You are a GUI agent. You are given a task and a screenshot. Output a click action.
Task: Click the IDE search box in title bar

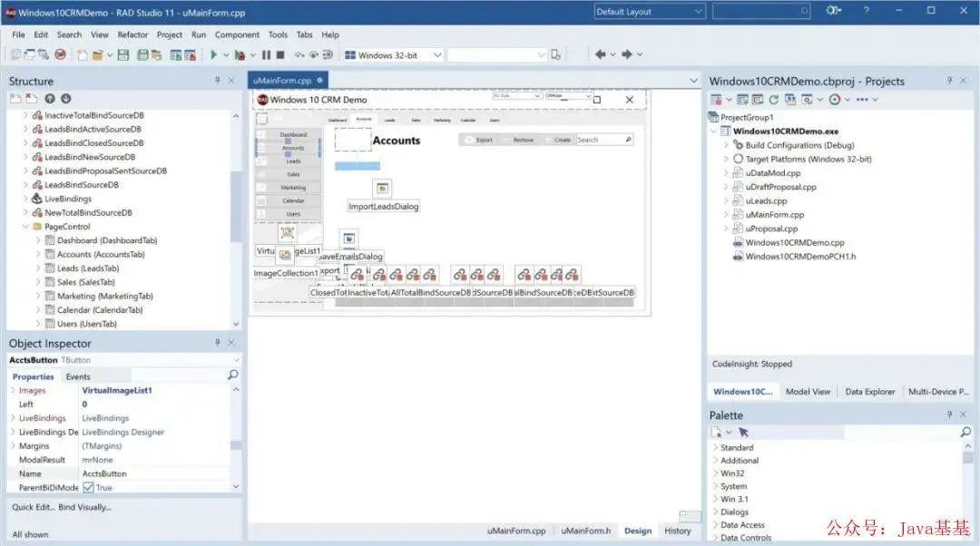point(761,11)
